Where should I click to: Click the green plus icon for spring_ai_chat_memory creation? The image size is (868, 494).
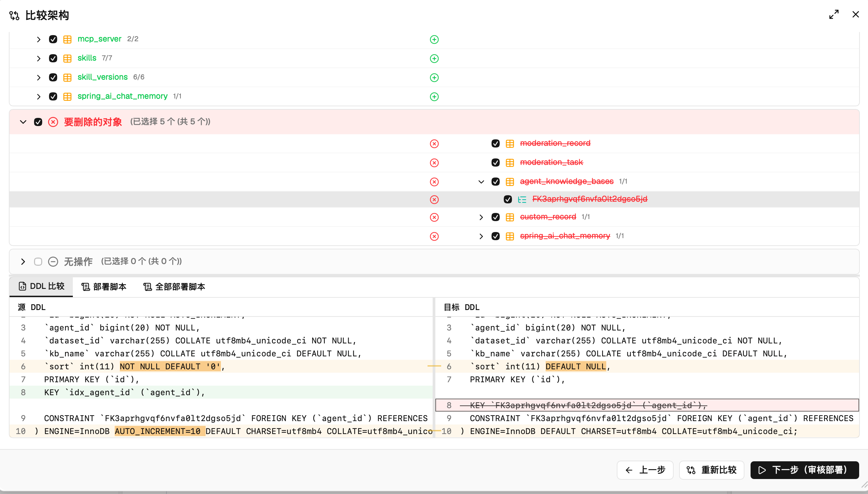click(434, 97)
